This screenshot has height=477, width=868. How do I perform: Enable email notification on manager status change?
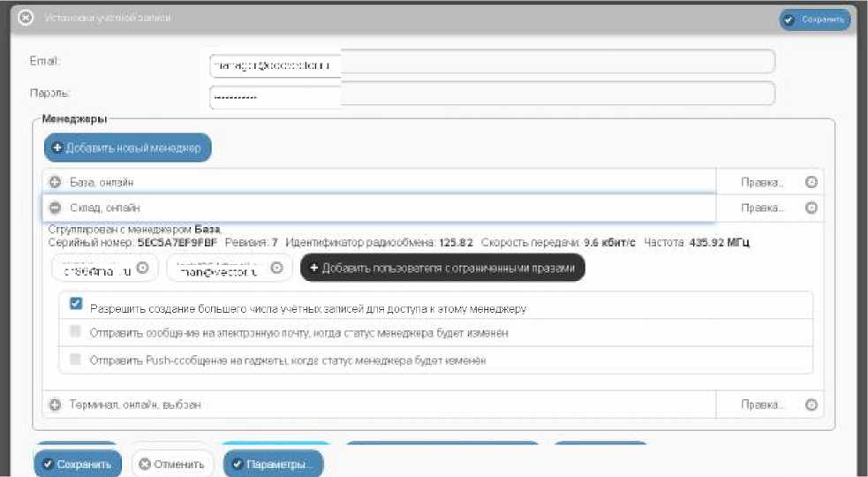[x=75, y=331]
